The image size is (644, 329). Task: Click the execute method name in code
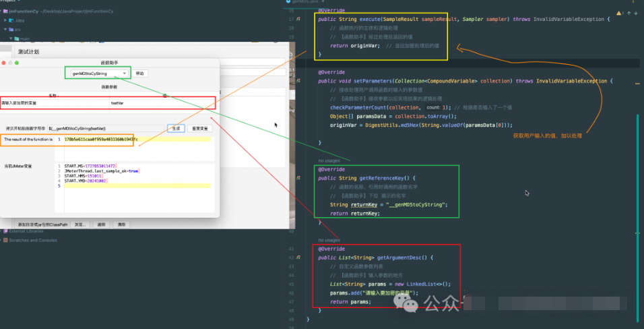pos(370,20)
